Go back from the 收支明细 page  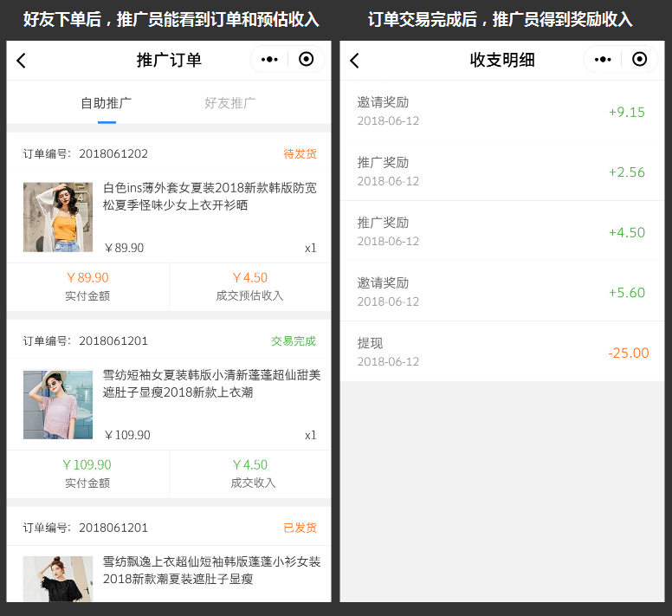point(354,60)
